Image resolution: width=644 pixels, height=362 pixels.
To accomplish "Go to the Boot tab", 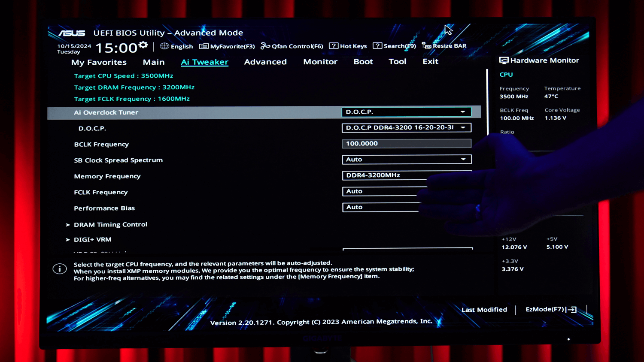I will click(363, 62).
